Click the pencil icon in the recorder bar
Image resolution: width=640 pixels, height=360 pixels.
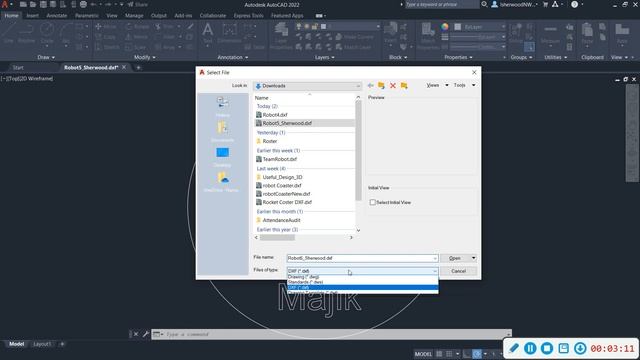pos(514,348)
